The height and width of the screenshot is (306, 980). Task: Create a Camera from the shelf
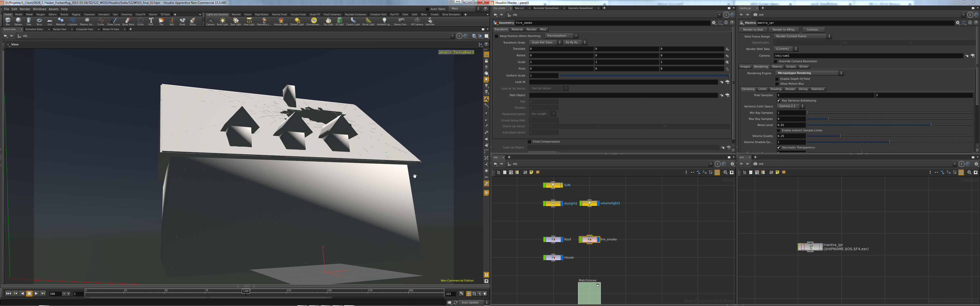210,21
